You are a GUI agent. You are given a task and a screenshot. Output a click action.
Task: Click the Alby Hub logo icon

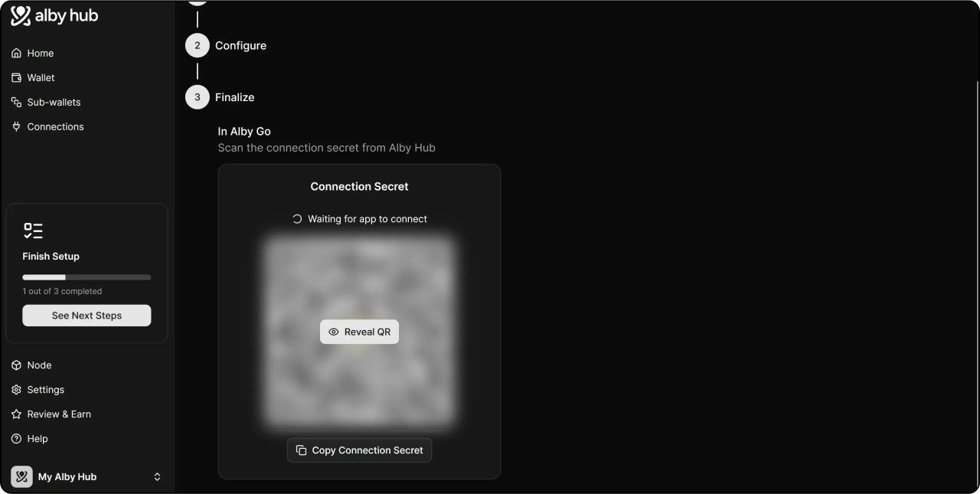pos(21,16)
